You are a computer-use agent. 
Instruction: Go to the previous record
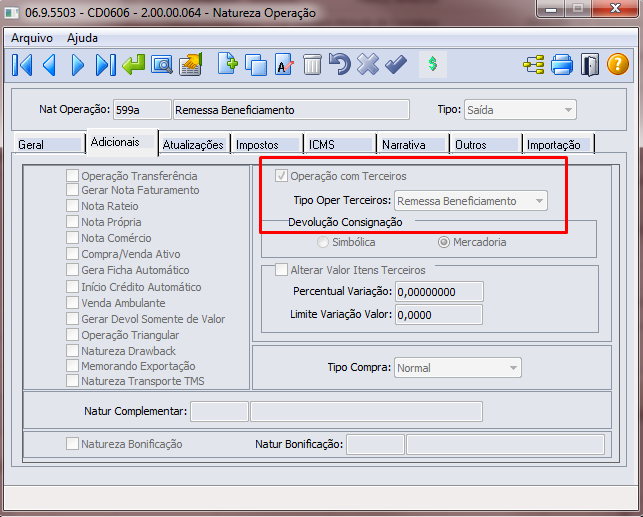(x=50, y=65)
